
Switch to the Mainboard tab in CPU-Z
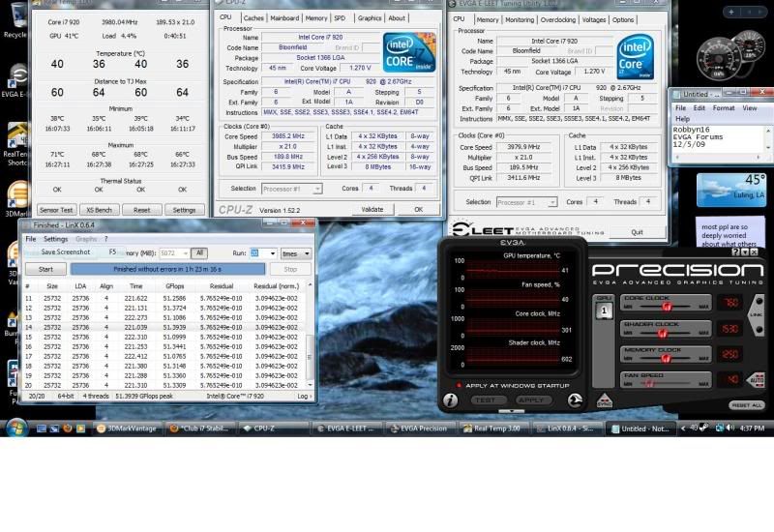click(x=284, y=17)
